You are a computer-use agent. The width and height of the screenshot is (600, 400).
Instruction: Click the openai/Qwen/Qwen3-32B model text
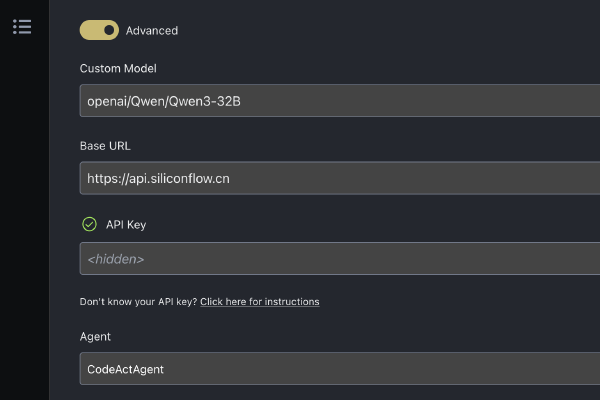pyautogui.click(x=164, y=101)
